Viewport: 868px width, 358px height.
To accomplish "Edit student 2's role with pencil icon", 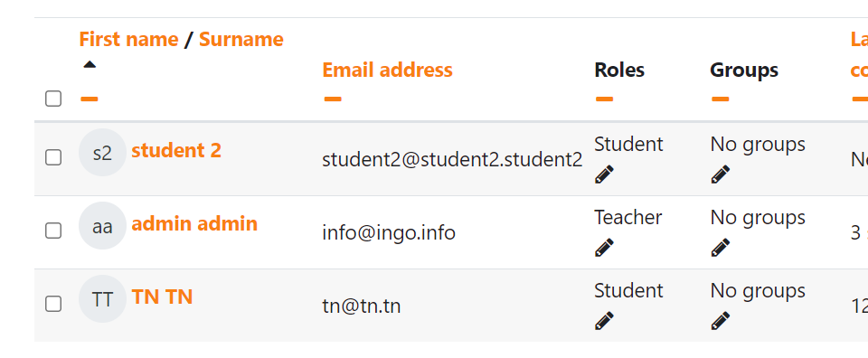I will tap(604, 174).
